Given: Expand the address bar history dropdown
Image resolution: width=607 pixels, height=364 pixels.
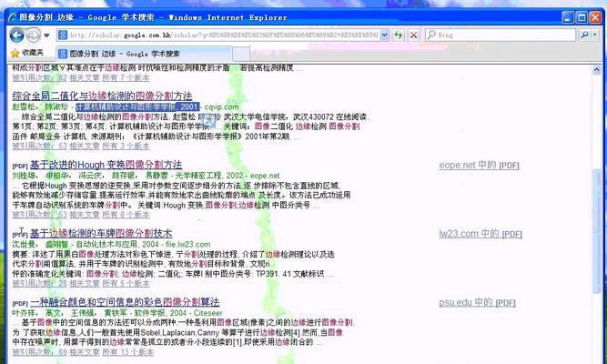Looking at the screenshot, I should click(384, 35).
